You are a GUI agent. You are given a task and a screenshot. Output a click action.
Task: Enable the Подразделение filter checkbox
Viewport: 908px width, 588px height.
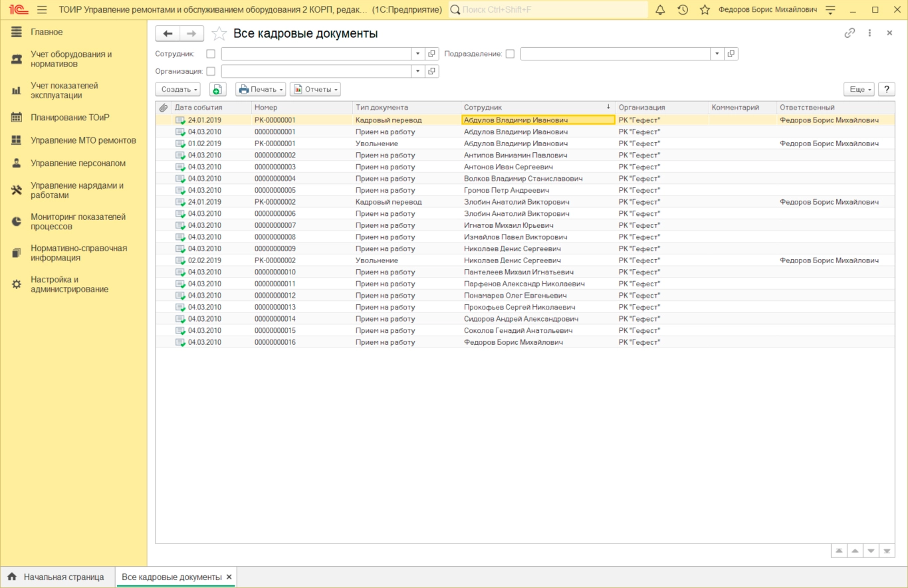coord(510,54)
